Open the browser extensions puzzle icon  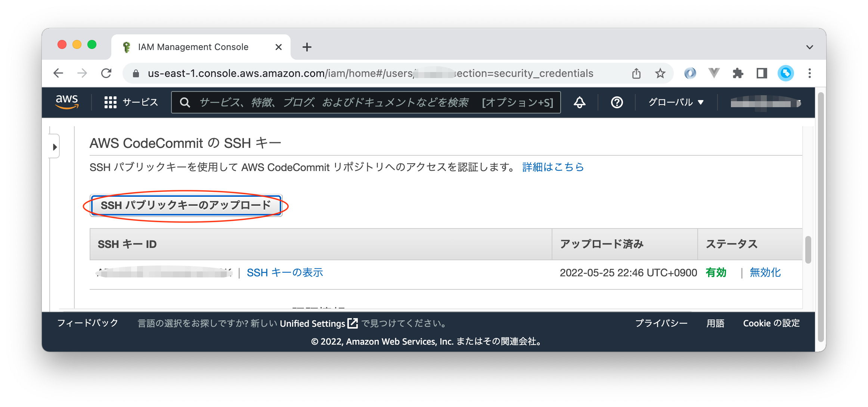tap(738, 73)
